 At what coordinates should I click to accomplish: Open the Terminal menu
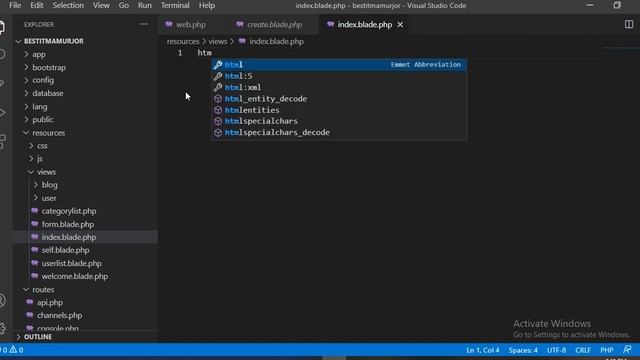175,6
